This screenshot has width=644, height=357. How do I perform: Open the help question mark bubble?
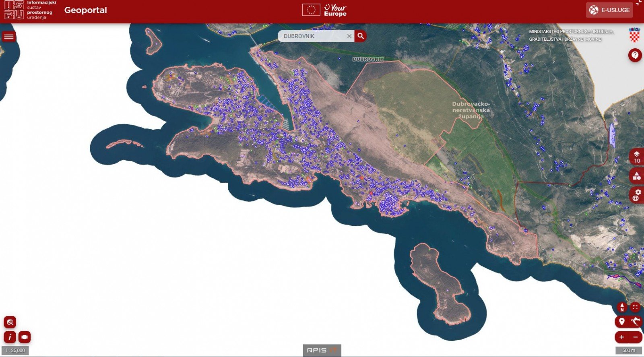coord(635,55)
